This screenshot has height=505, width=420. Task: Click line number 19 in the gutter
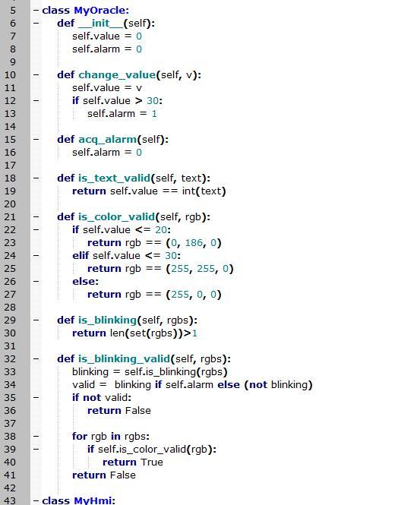[x=10, y=191]
